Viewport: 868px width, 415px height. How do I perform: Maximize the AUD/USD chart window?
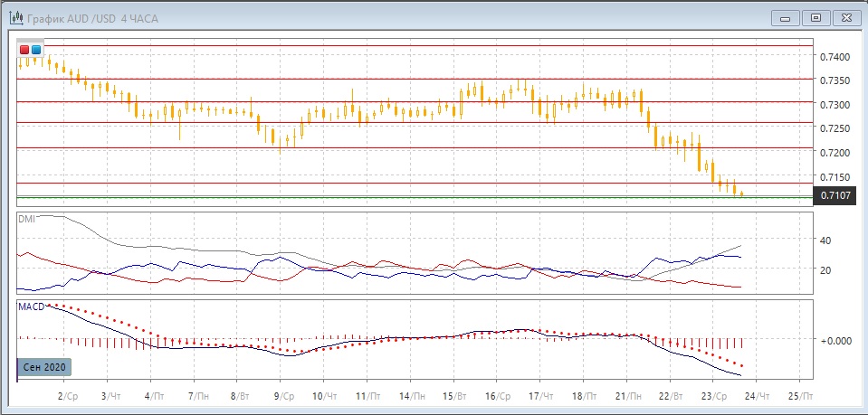tap(816, 17)
